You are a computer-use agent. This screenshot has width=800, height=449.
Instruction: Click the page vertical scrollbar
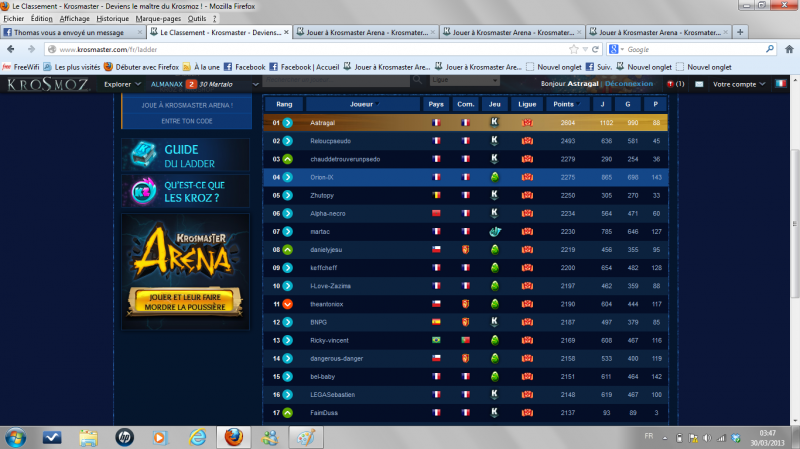pos(794,224)
